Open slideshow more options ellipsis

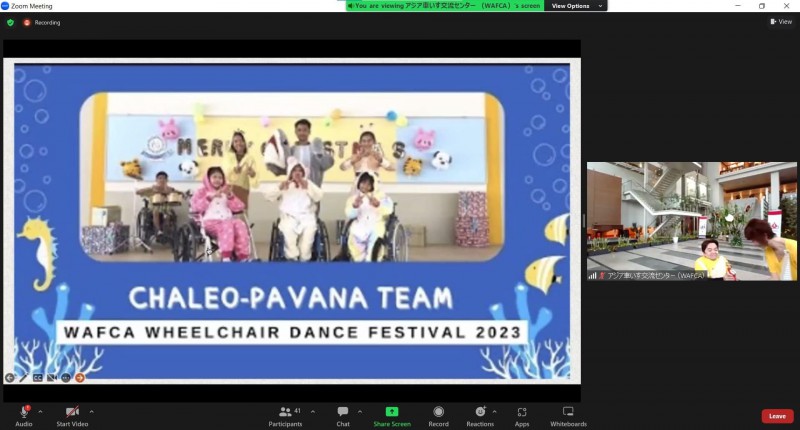click(66, 377)
